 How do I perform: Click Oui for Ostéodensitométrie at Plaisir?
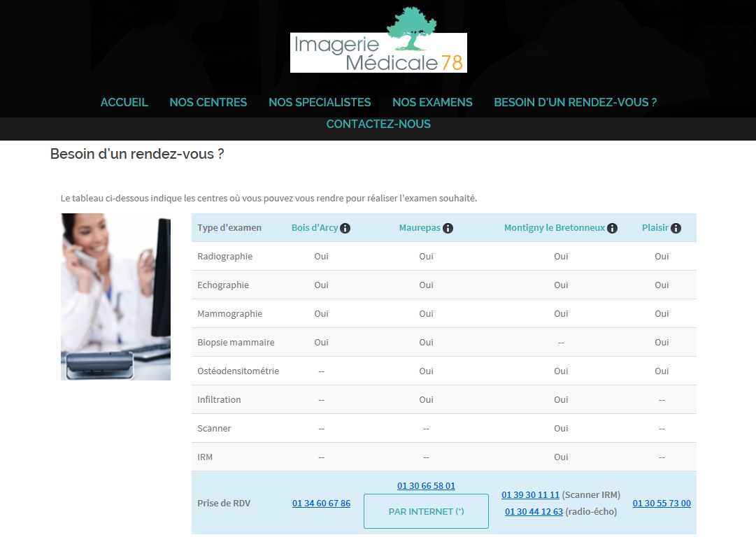tap(662, 371)
